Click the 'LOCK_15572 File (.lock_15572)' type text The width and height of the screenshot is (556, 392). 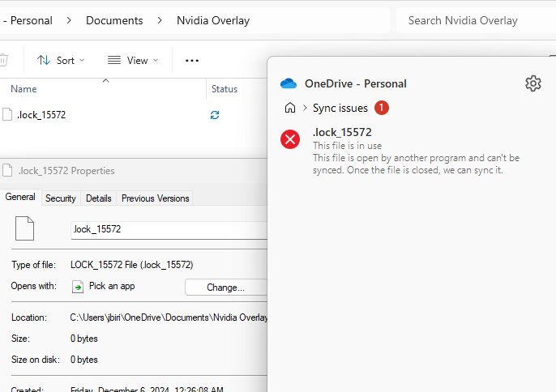[131, 265]
